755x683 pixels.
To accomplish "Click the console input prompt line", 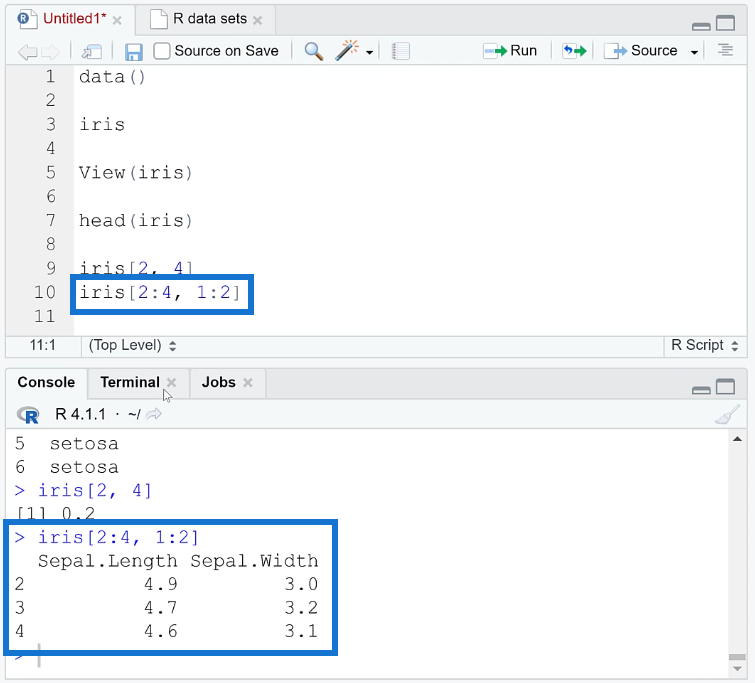I will (x=366, y=657).
